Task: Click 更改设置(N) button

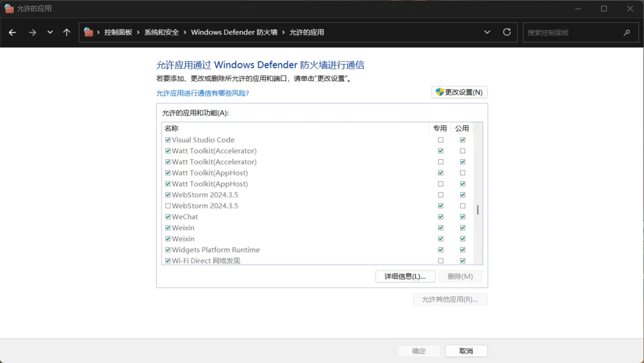Action: coord(459,92)
